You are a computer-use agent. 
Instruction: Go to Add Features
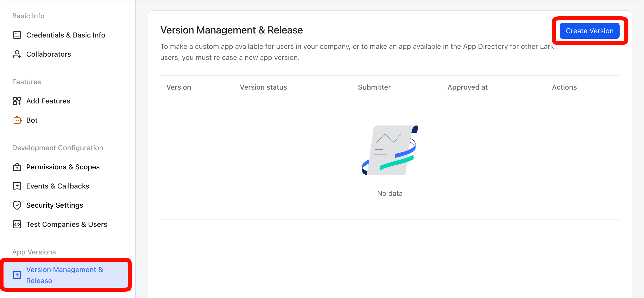click(x=48, y=101)
